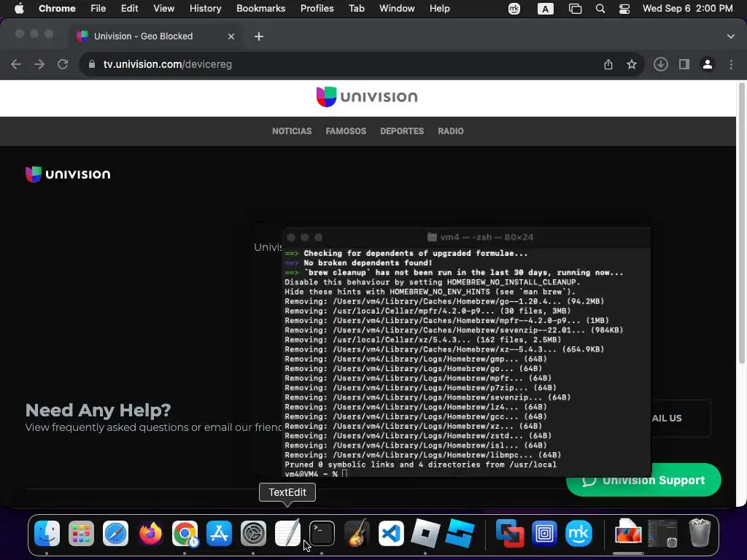Click mk icon in menu bar
This screenshot has width=747, height=560.
click(514, 9)
